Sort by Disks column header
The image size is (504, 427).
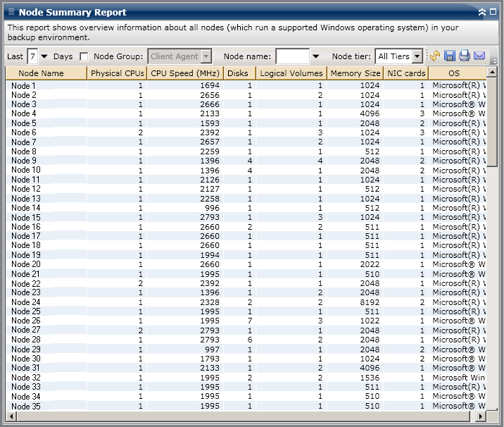click(240, 73)
